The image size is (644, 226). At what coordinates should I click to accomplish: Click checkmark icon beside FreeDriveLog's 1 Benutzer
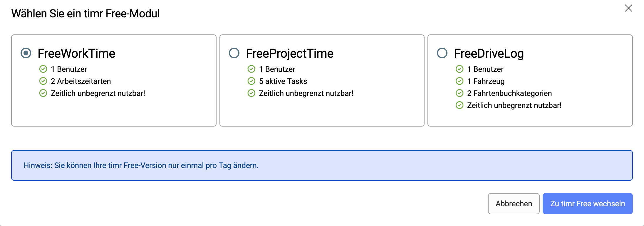(459, 69)
